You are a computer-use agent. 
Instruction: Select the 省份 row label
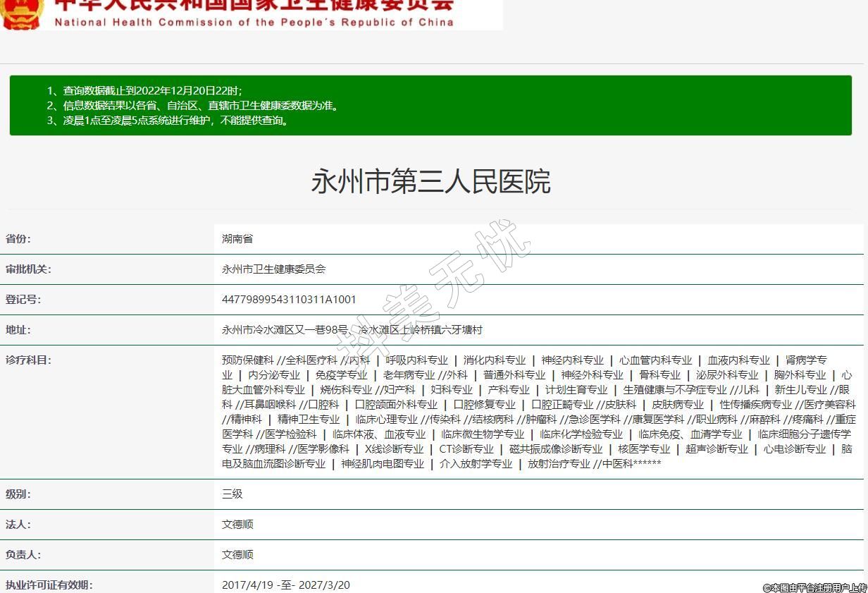[18, 239]
